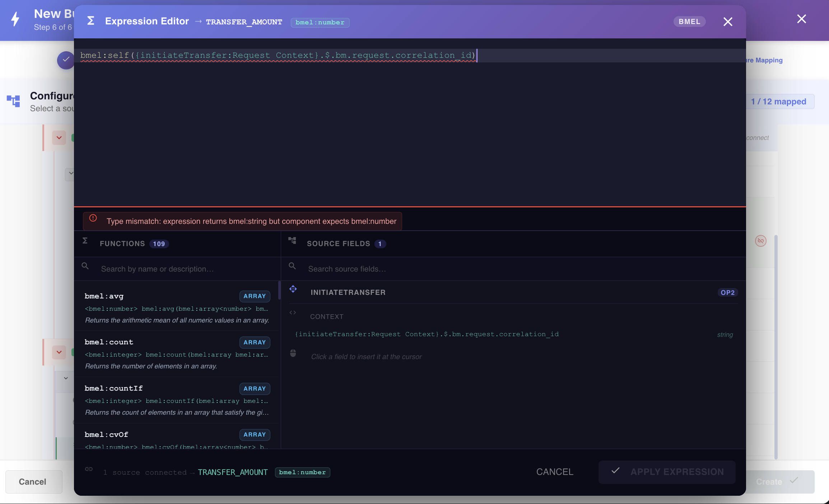Click the CONTEXT code brackets icon
This screenshot has height=504, width=829.
point(293,313)
